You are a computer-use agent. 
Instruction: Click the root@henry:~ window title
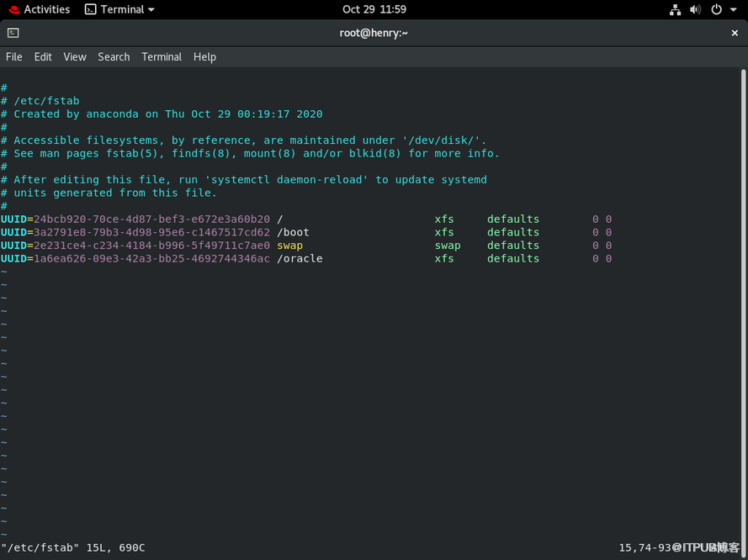point(374,33)
